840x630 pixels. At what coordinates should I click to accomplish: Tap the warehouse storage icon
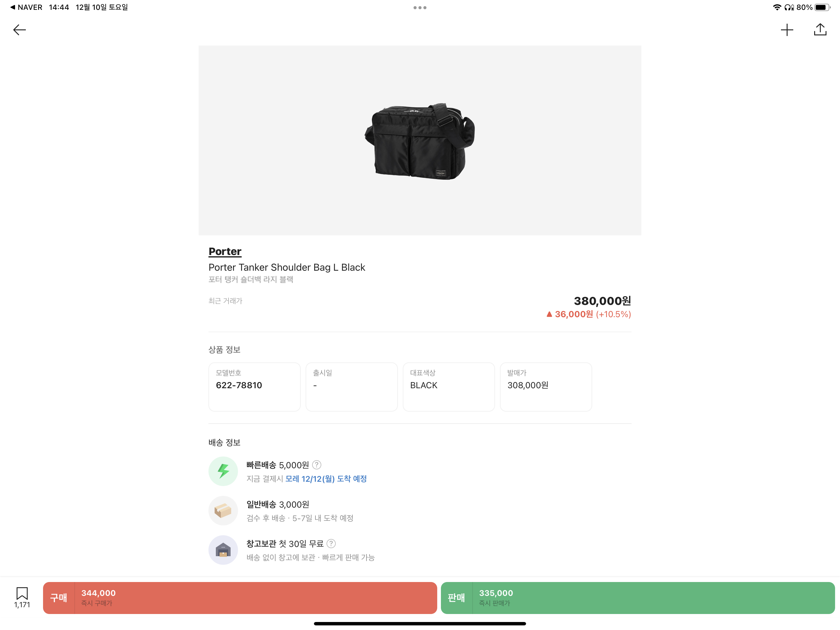(x=223, y=550)
